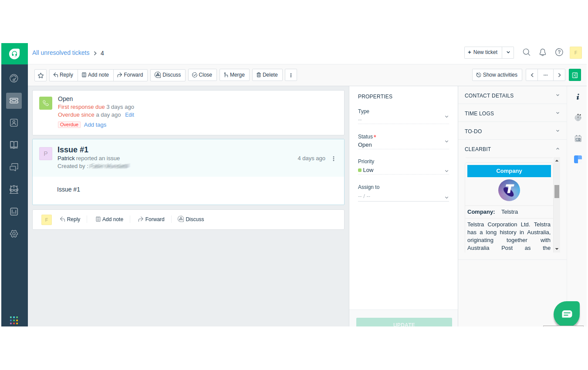
Task: Toggle Show activities for the ticket
Action: click(x=497, y=74)
